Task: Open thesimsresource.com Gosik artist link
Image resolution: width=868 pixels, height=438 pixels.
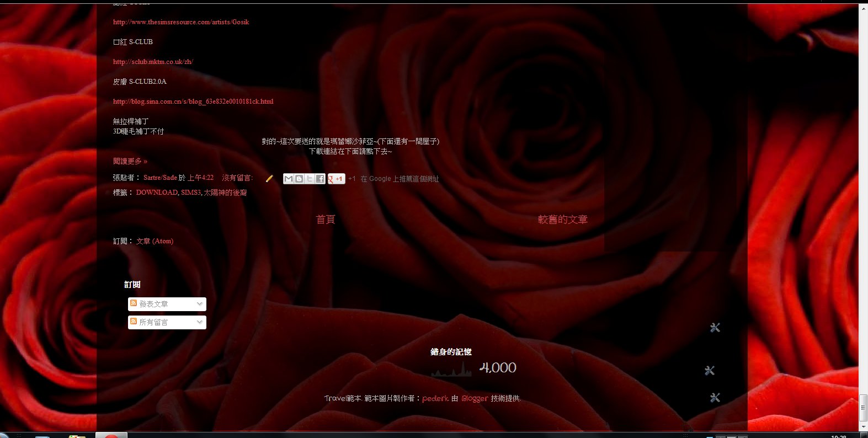Action: [181, 22]
